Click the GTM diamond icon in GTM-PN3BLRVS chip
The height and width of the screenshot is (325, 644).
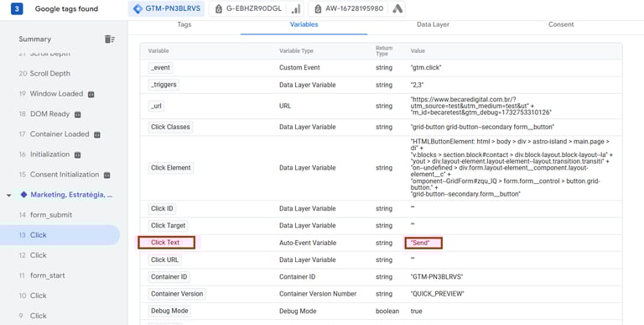(x=138, y=8)
